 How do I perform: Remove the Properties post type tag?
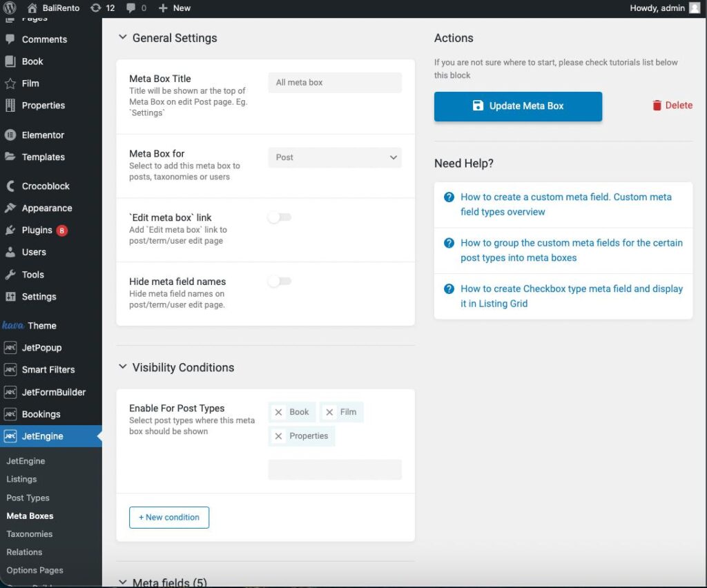[x=279, y=435]
